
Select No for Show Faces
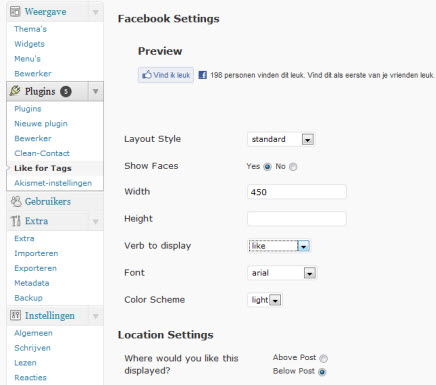293,167
